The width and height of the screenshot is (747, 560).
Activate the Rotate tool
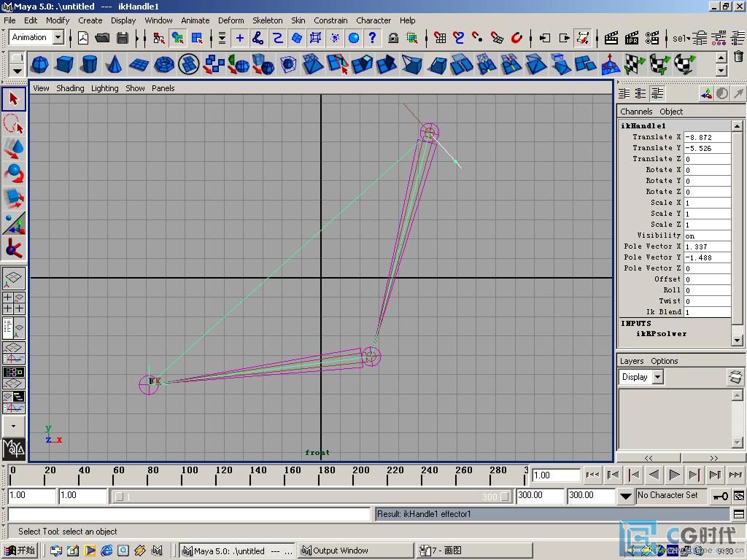(x=14, y=174)
